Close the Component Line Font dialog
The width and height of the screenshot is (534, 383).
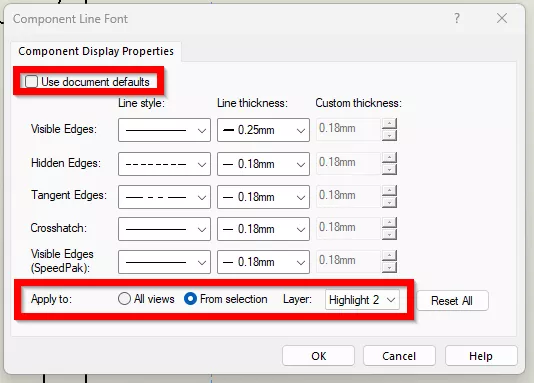pyautogui.click(x=502, y=18)
